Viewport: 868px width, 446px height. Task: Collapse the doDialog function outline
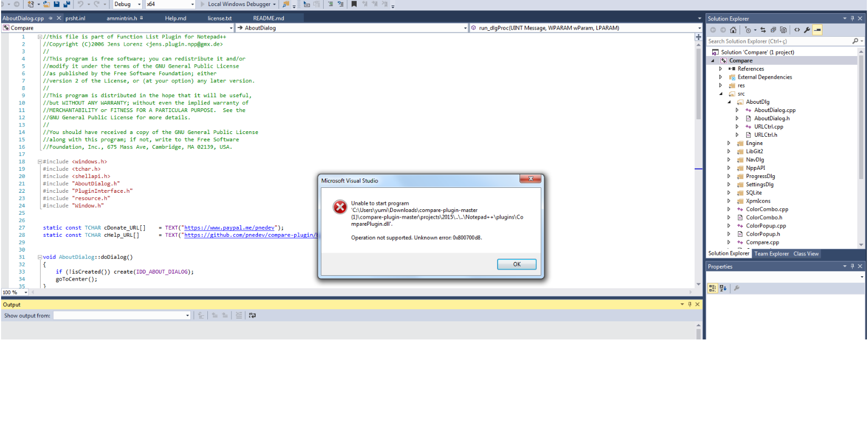coord(40,257)
